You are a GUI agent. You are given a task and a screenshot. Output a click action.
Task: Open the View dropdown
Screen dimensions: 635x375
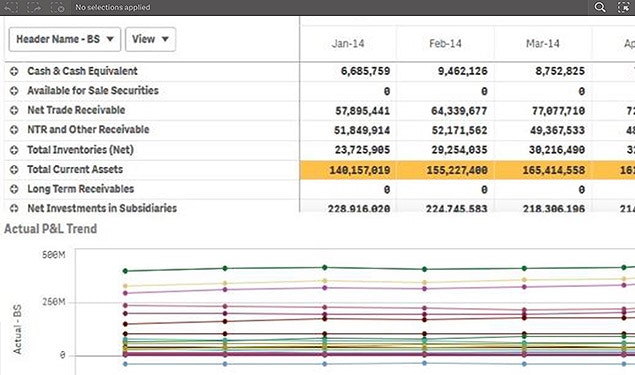(x=150, y=39)
